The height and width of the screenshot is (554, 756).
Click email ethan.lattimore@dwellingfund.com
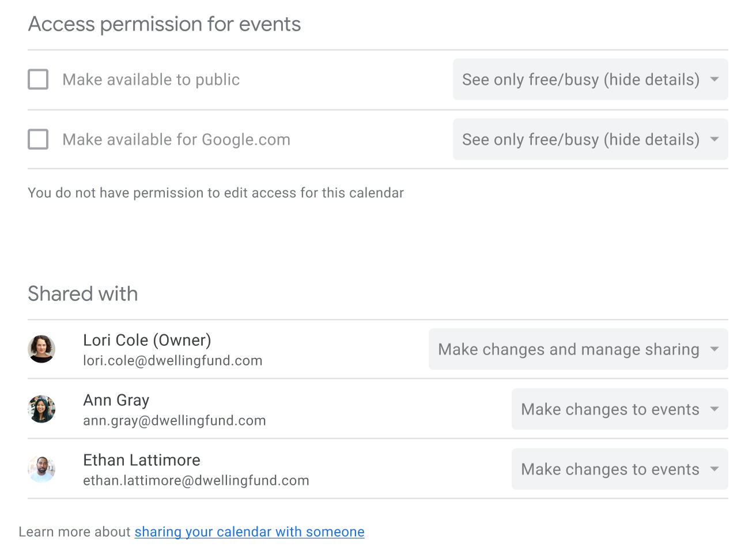pyautogui.click(x=196, y=481)
